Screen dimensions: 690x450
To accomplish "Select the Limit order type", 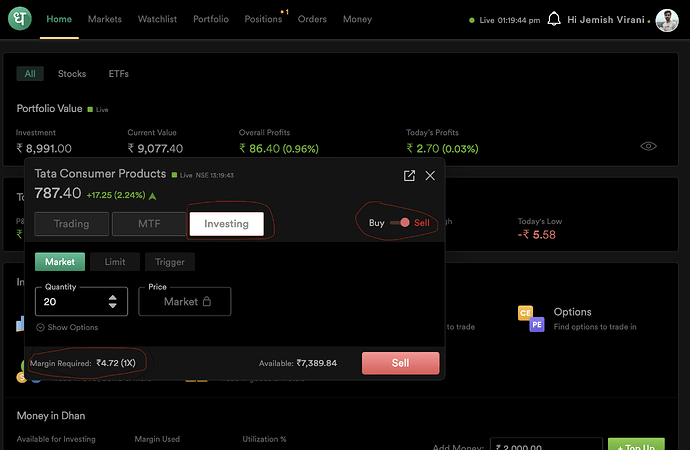I will point(115,262).
